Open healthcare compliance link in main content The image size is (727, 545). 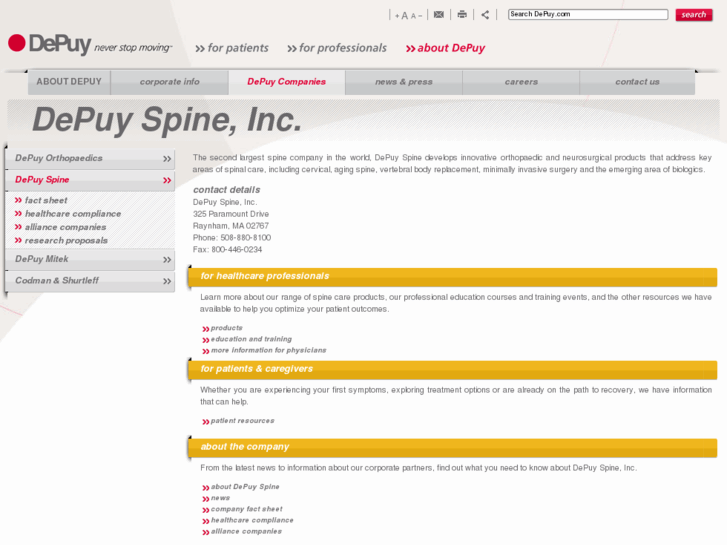pos(252,520)
